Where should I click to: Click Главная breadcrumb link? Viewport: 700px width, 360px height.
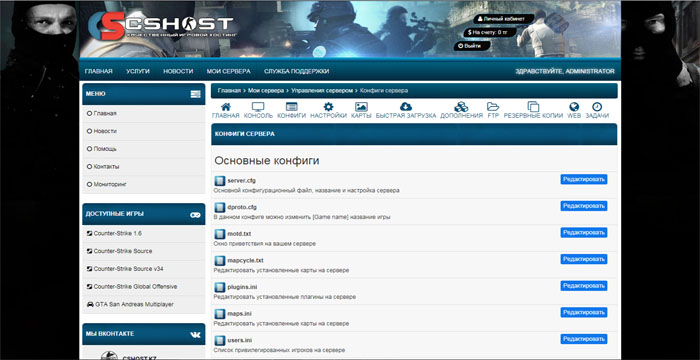[229, 91]
